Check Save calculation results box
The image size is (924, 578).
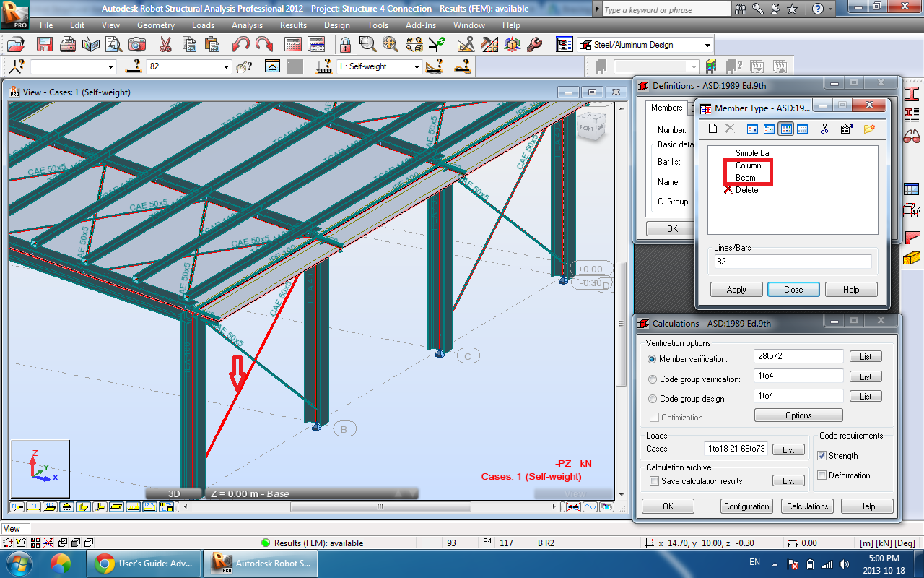(x=654, y=481)
